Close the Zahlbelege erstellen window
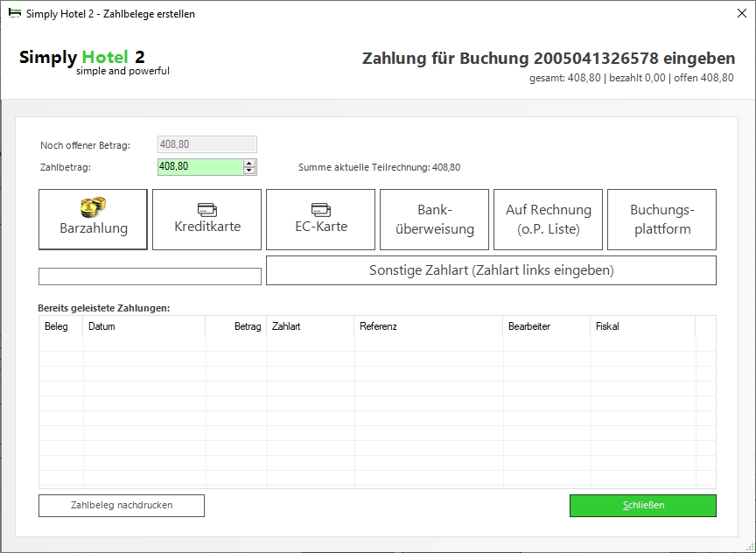 click(x=742, y=13)
